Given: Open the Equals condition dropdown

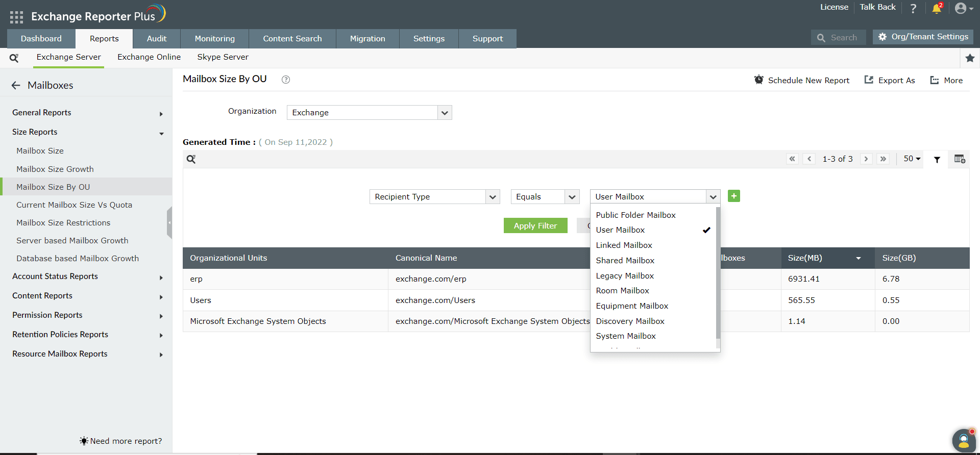Looking at the screenshot, I should [x=545, y=197].
